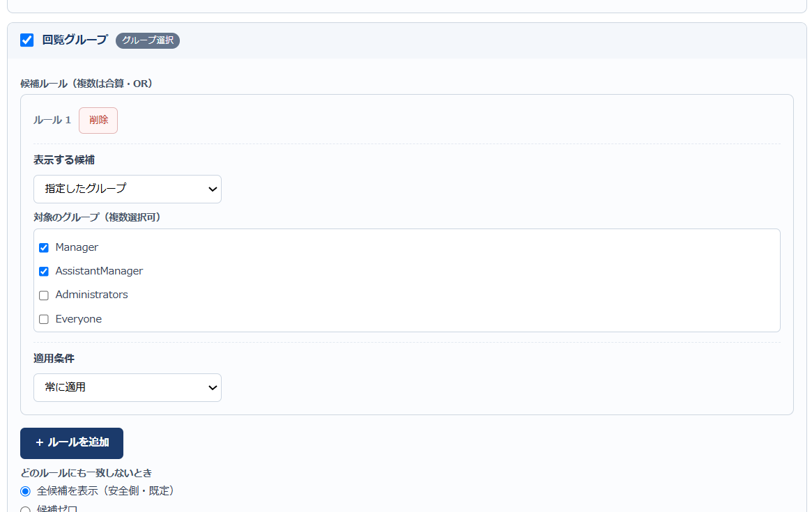Select the 候補ゼロ radio option
The height and width of the screenshot is (512, 812).
point(25,509)
